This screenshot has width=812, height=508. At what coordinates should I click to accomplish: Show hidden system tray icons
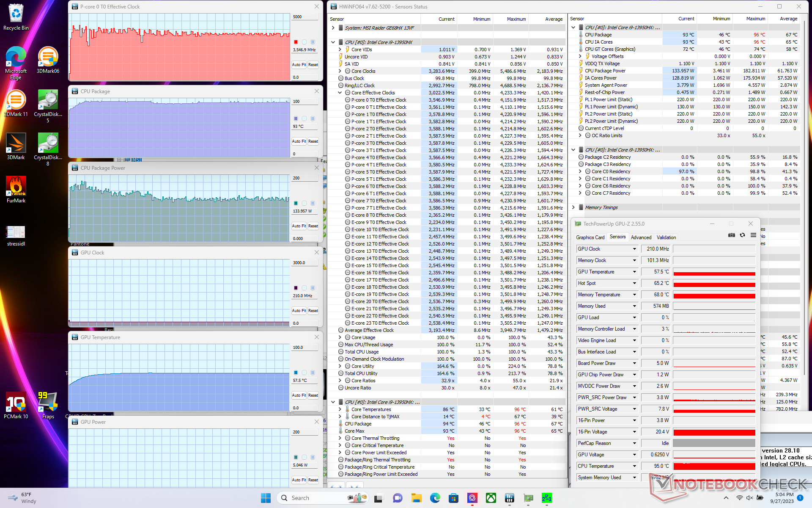point(726,498)
